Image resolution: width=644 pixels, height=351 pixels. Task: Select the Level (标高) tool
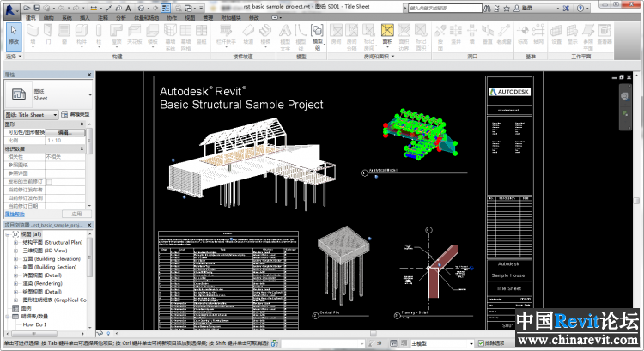[522, 35]
